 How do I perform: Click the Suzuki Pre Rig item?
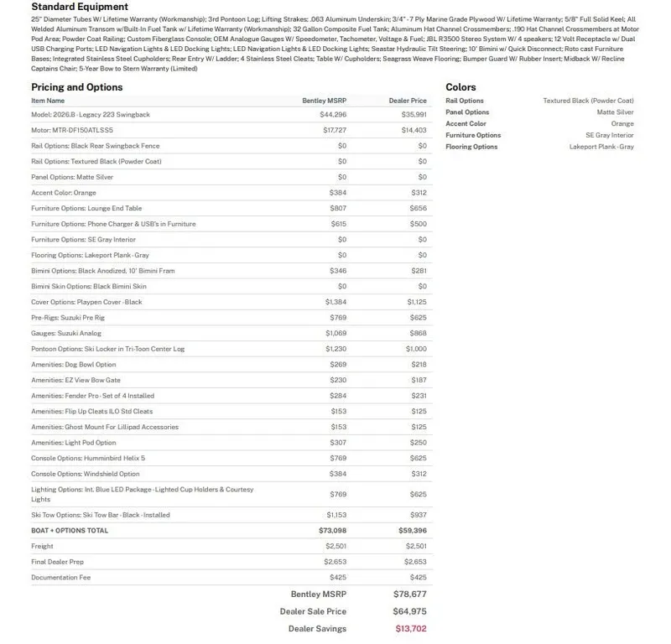point(68,318)
